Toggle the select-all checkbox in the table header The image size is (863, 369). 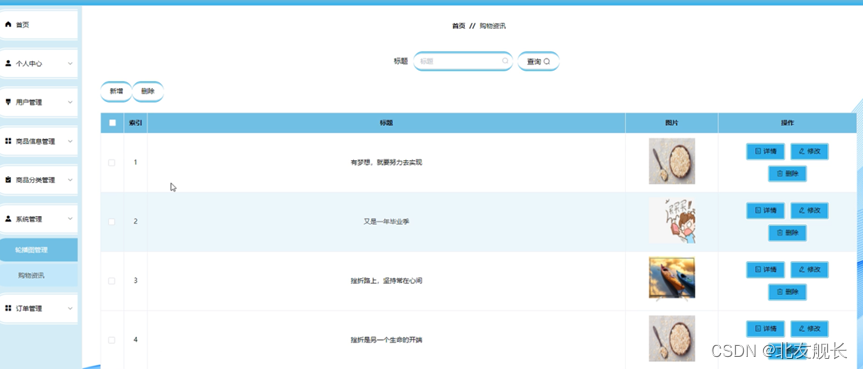click(112, 123)
